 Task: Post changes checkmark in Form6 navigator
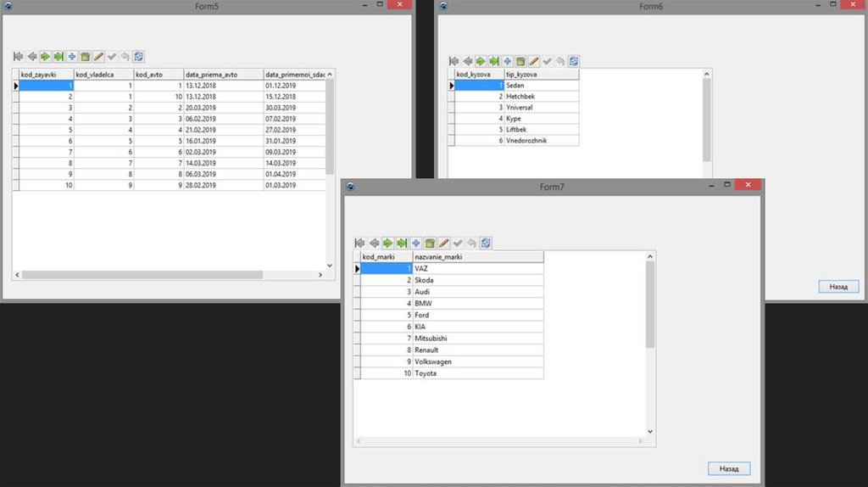tap(547, 61)
